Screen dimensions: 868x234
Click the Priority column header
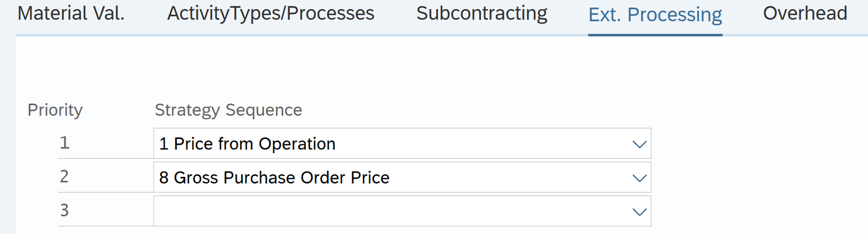click(x=55, y=110)
